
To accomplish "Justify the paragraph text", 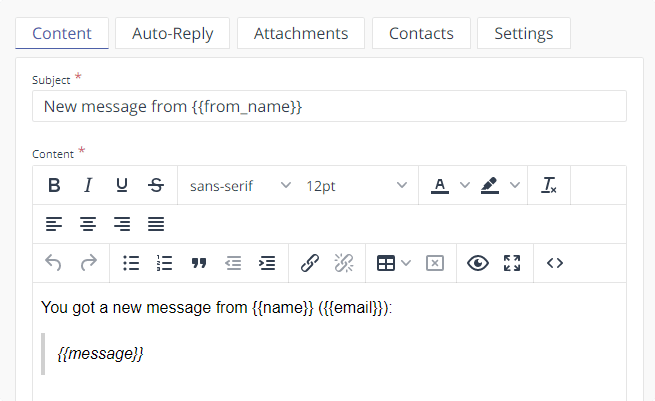I will coord(156,224).
